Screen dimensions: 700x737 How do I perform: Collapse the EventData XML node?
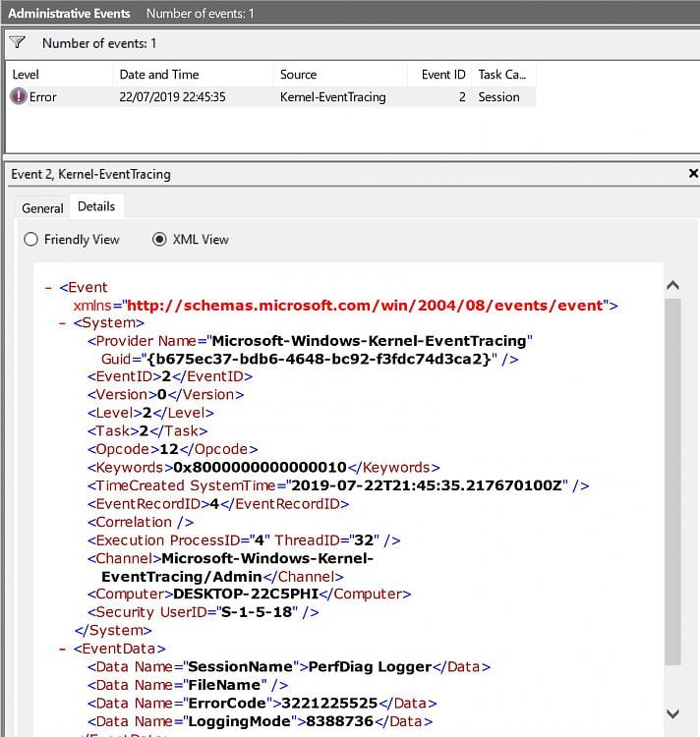click(x=62, y=649)
